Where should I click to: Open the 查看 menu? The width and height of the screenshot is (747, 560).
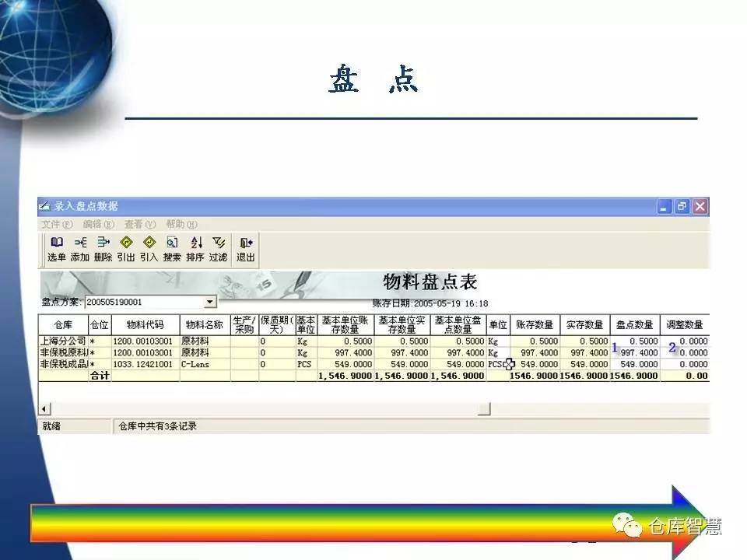coord(140,224)
